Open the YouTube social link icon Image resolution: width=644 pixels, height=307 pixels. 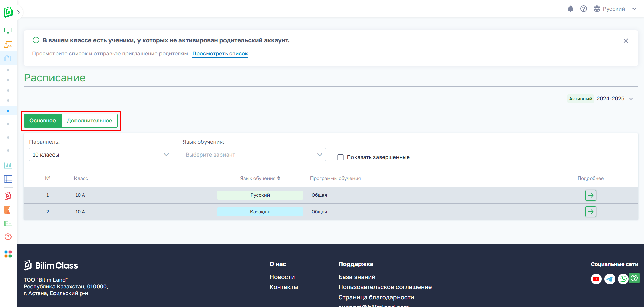596,279
